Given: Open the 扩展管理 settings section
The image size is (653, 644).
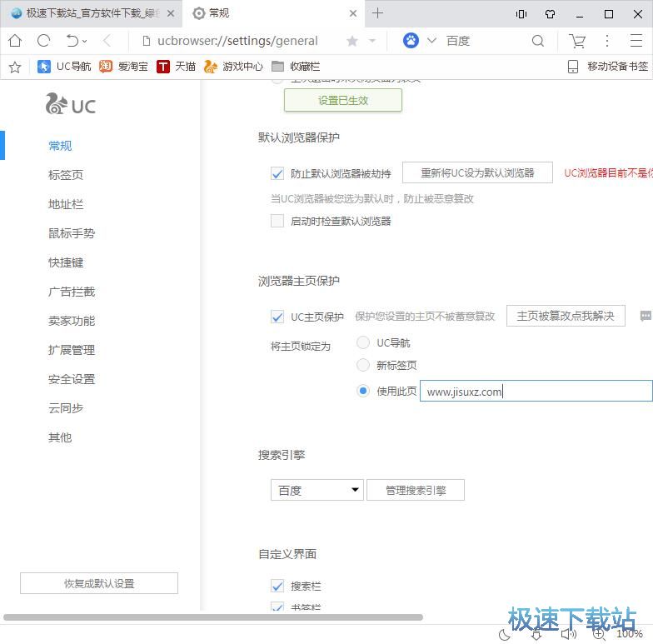Looking at the screenshot, I should [72, 350].
